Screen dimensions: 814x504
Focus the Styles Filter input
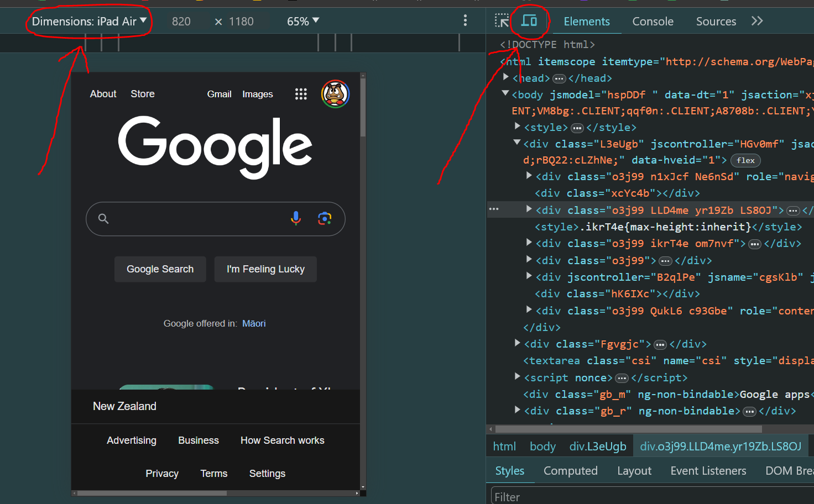tap(653, 496)
